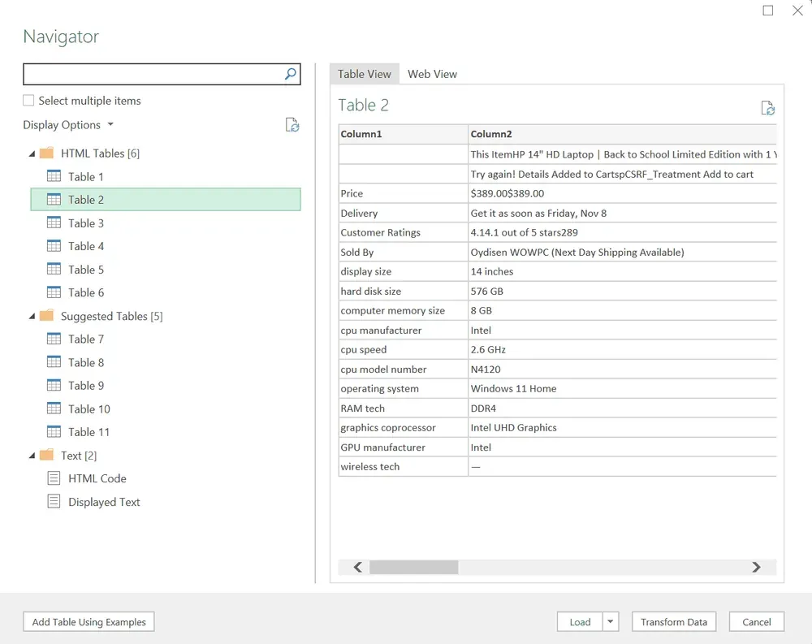Viewport: 812px width, 644px height.
Task: Select the HTML Code label
Action: [x=97, y=478]
